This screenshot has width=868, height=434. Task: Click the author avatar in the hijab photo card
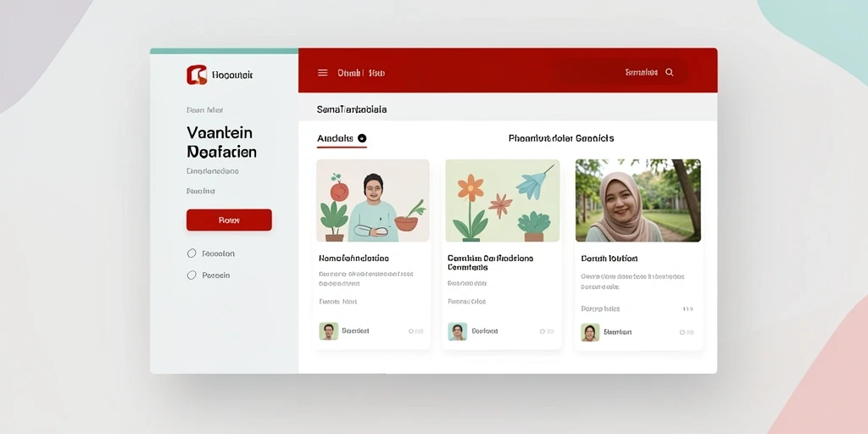(x=590, y=332)
